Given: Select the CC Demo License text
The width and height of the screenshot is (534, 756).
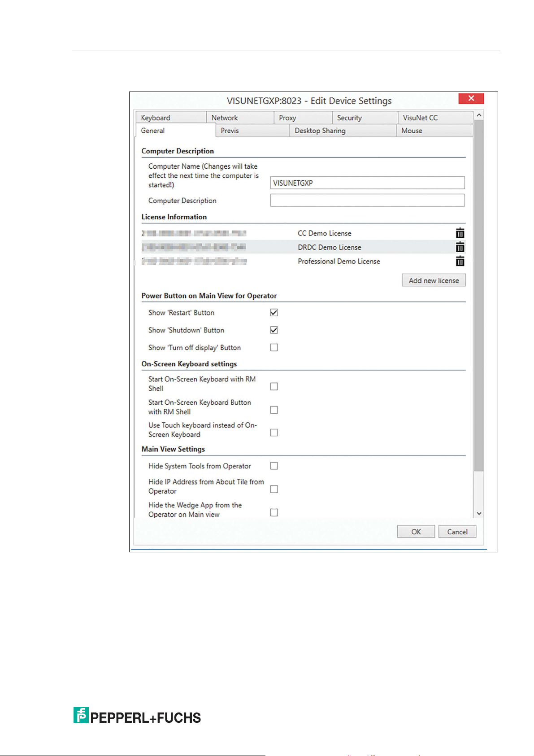Looking at the screenshot, I should (325, 233).
